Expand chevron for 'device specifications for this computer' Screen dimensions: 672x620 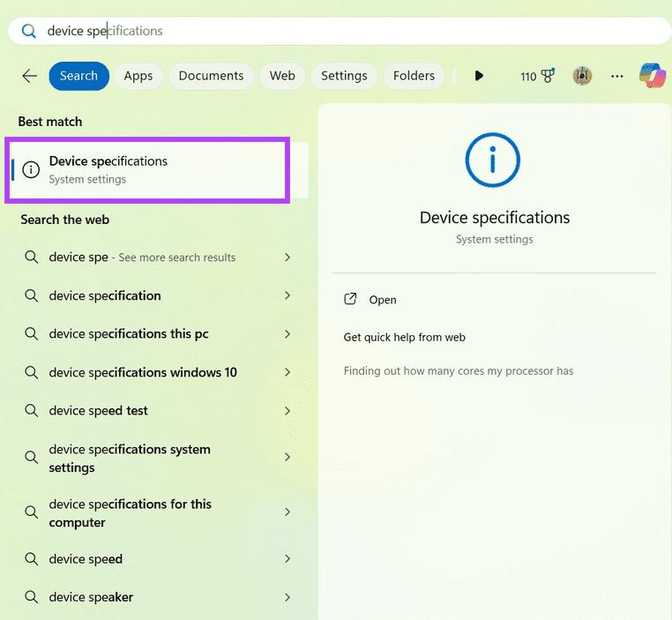(287, 512)
